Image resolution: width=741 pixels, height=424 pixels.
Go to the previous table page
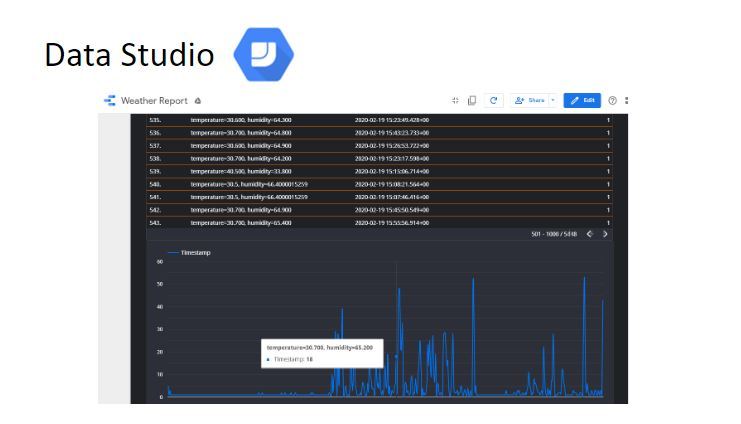pos(590,234)
